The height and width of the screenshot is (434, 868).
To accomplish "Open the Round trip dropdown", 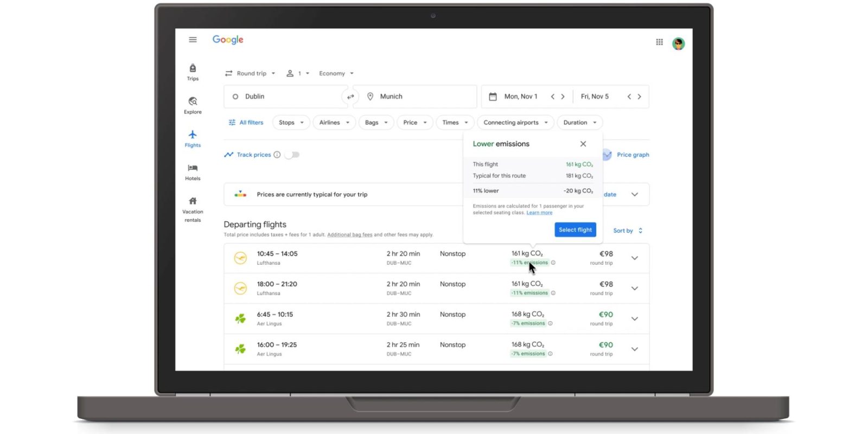I will pos(251,73).
